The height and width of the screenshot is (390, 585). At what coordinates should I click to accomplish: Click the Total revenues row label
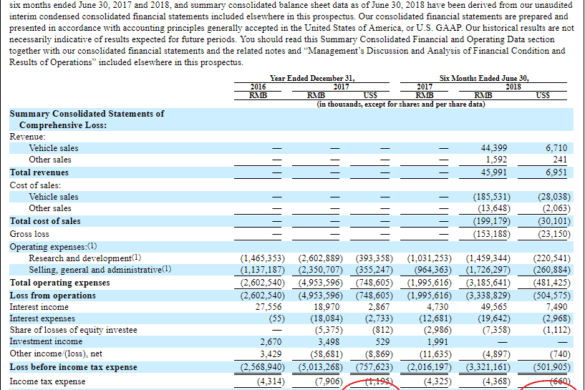(39, 172)
